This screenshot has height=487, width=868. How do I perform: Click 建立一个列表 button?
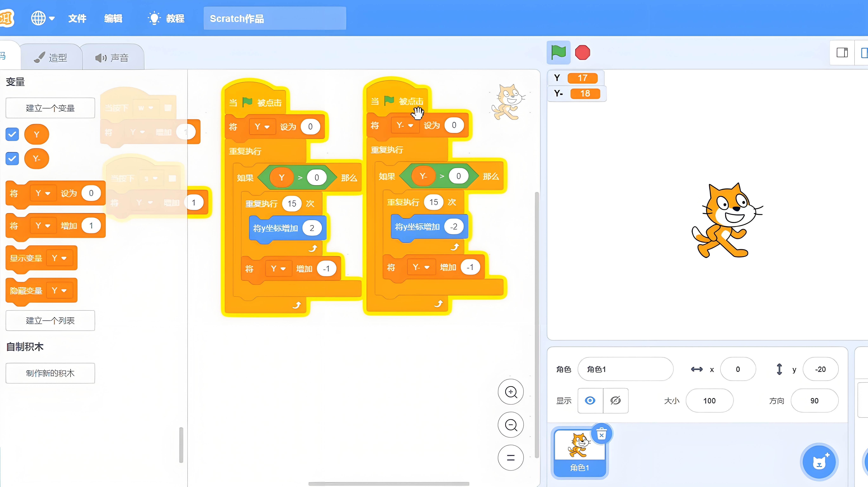point(50,321)
